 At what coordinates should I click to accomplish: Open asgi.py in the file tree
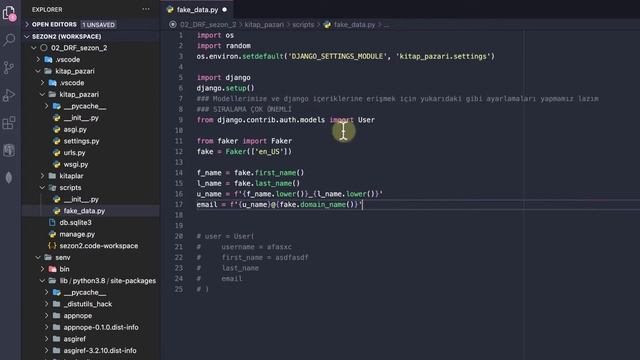tap(75, 129)
